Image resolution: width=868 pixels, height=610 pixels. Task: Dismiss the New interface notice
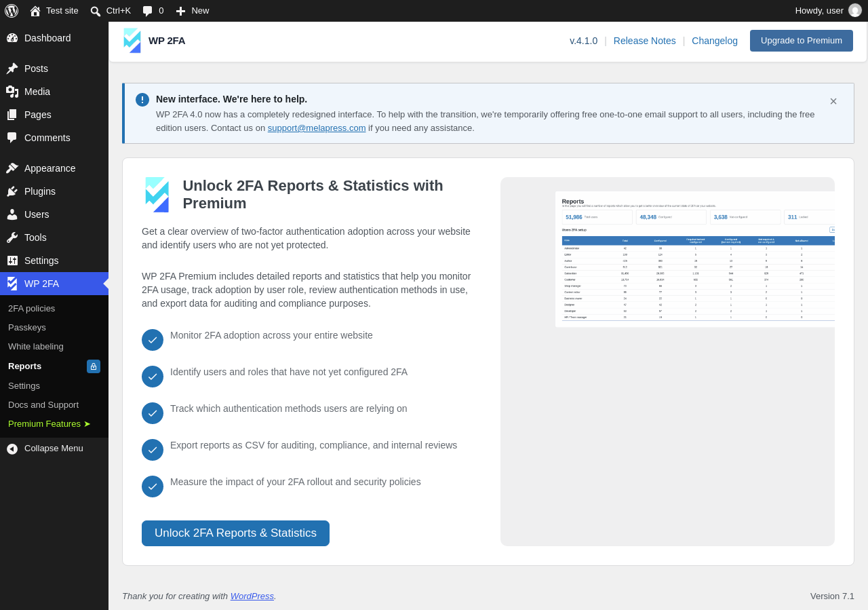[x=833, y=101]
